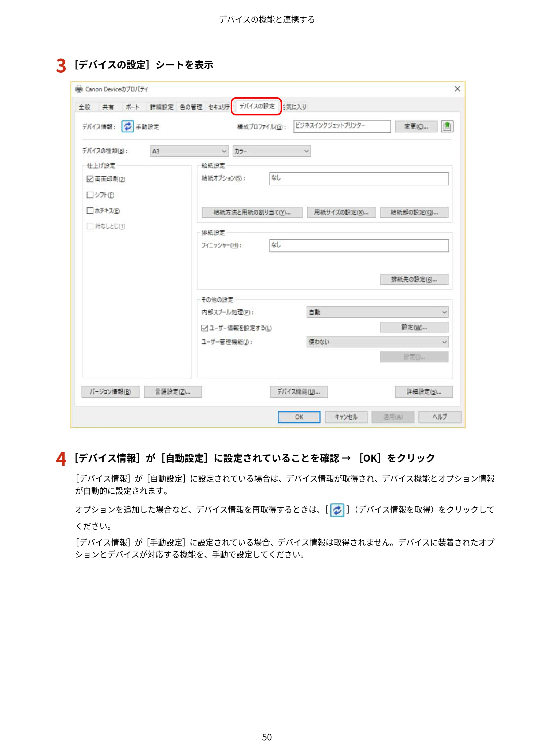Click the デバイス機能 button
The image size is (534, 756).
[x=299, y=391]
